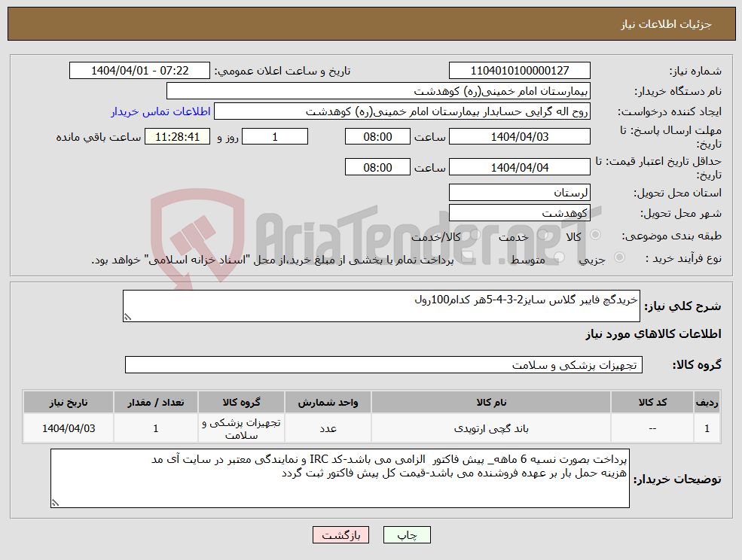Grab resize handle of توضیحات خریدار textarea
Image resolution: width=742 pixels, height=560 pixels.
click(55, 504)
